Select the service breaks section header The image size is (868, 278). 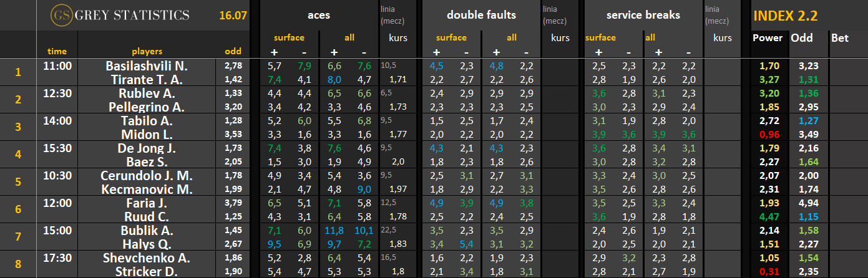643,15
